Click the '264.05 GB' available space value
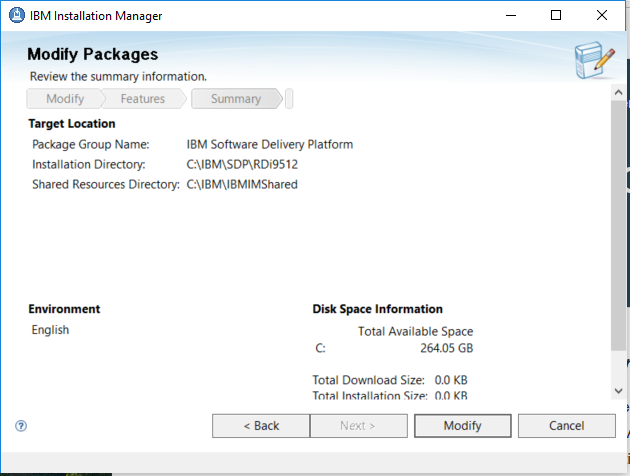The width and height of the screenshot is (630, 476). point(447,348)
